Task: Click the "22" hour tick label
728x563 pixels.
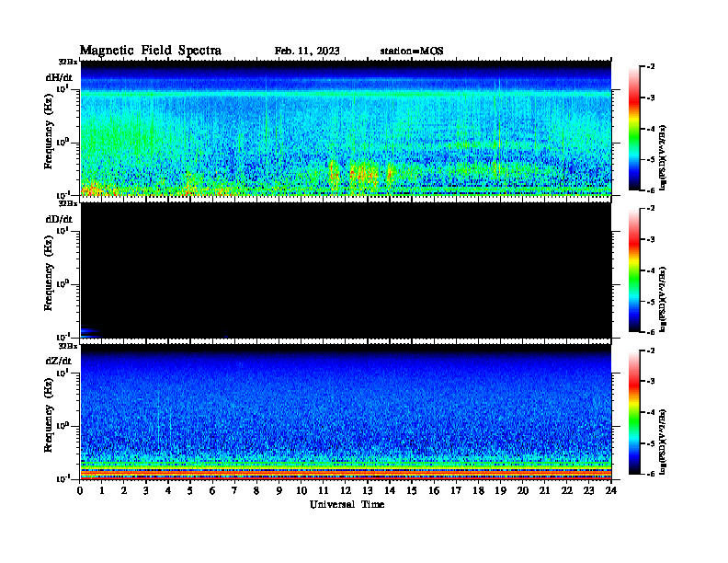Action: (x=567, y=490)
